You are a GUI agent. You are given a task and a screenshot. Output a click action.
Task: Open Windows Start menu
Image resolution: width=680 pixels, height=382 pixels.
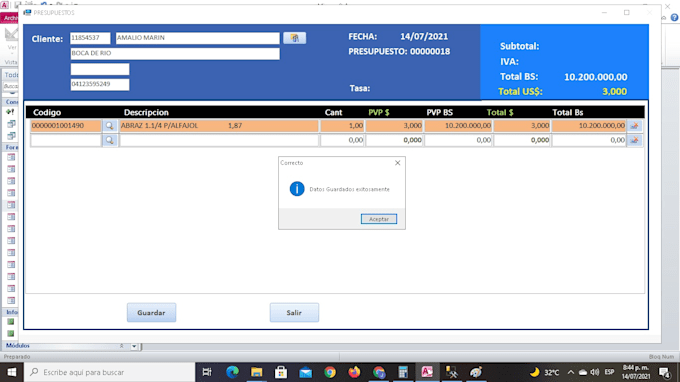click(12, 372)
